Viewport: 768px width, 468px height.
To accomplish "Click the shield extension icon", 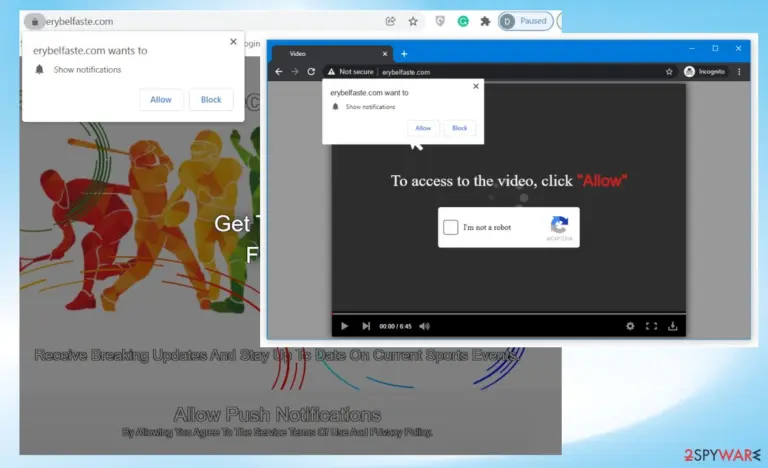I will point(440,21).
